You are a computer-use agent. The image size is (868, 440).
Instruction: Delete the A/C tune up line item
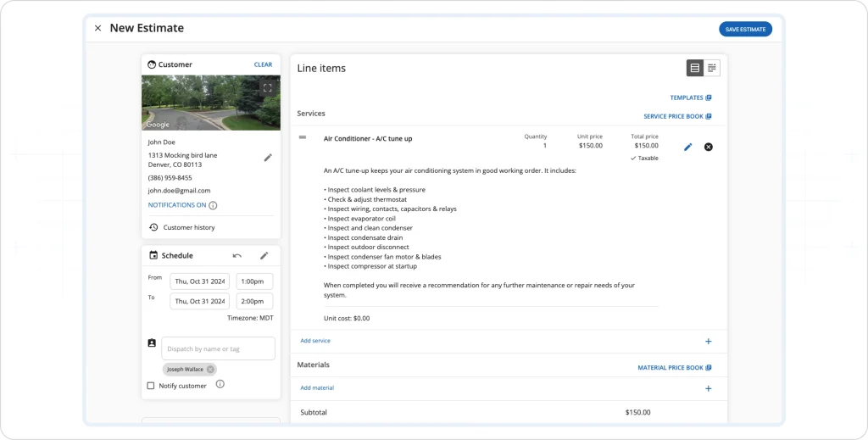pos(709,147)
